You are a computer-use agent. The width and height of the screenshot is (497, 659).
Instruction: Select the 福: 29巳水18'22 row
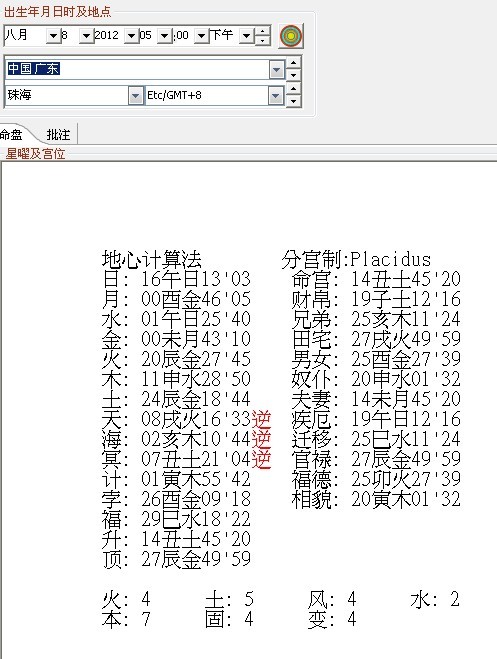click(176, 519)
